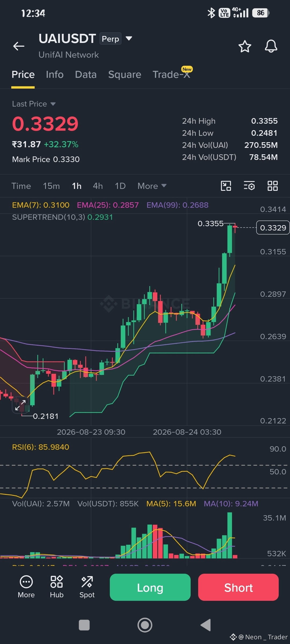Viewport: 290px width, 644px height.
Task: Tap the 2026-08-23 09:30 date label
Action: 91,432
